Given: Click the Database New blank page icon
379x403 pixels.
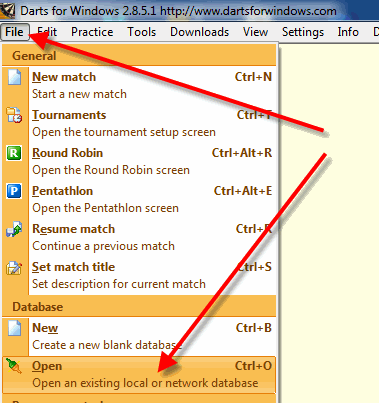Looking at the screenshot, I should (x=14, y=328).
